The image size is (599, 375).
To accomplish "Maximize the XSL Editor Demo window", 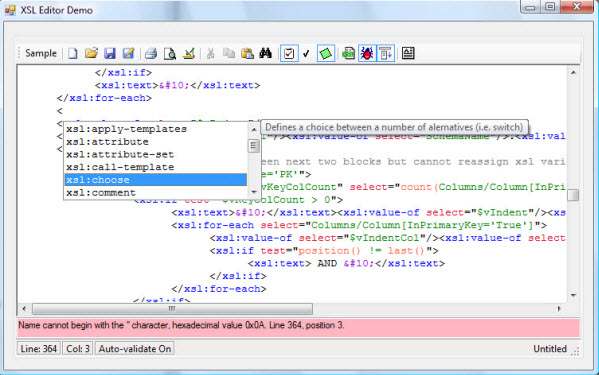I will (x=550, y=6).
